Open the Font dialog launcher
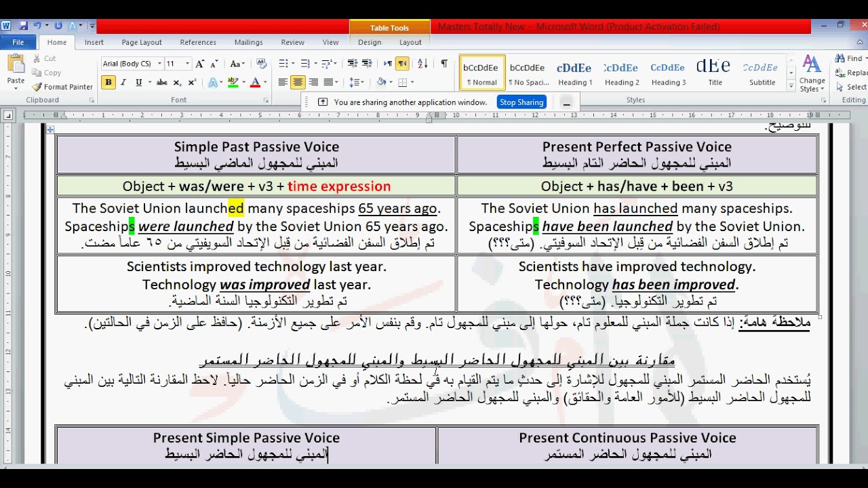This screenshot has width=868, height=488. (x=267, y=100)
